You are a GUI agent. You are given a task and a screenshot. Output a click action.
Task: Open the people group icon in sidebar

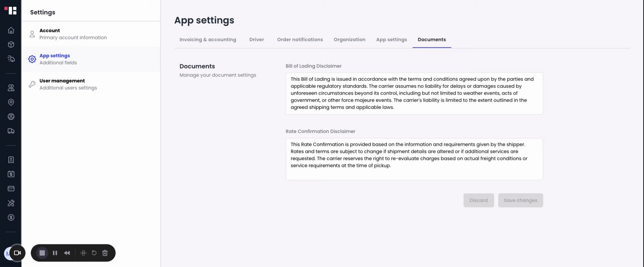click(x=11, y=88)
